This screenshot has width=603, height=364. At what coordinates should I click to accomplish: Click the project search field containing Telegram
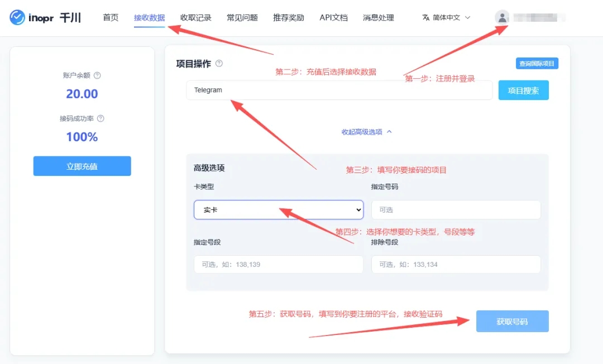tap(339, 90)
